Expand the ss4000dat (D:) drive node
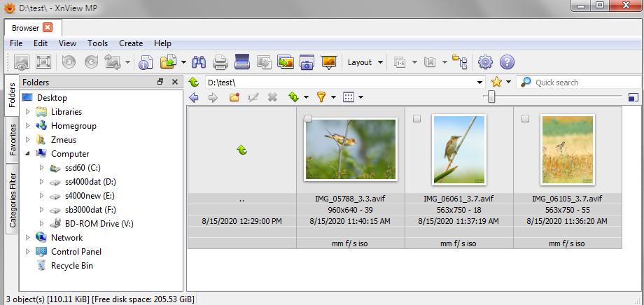Screen dimensions: 644x305 (41, 181)
